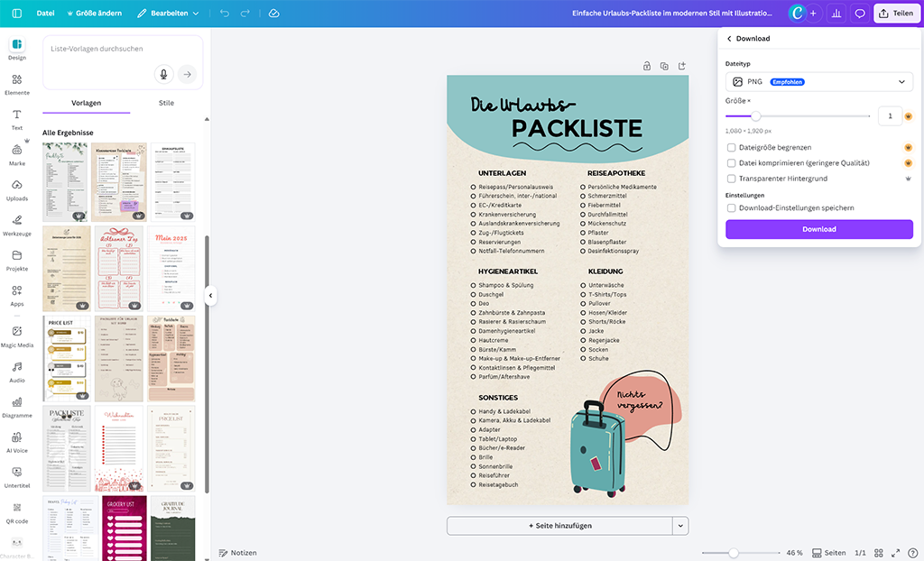Viewport: 924px width, 561px height.
Task: Duplicate the page
Action: click(664, 66)
